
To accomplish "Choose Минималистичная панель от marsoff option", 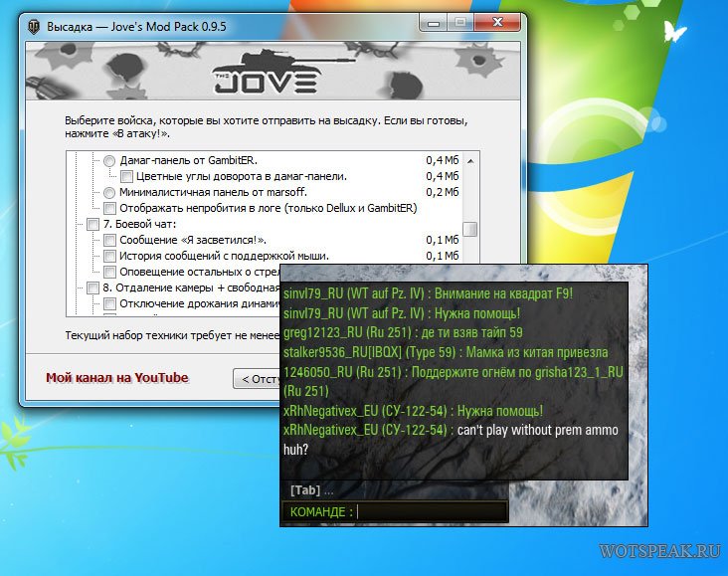I will pos(109,192).
